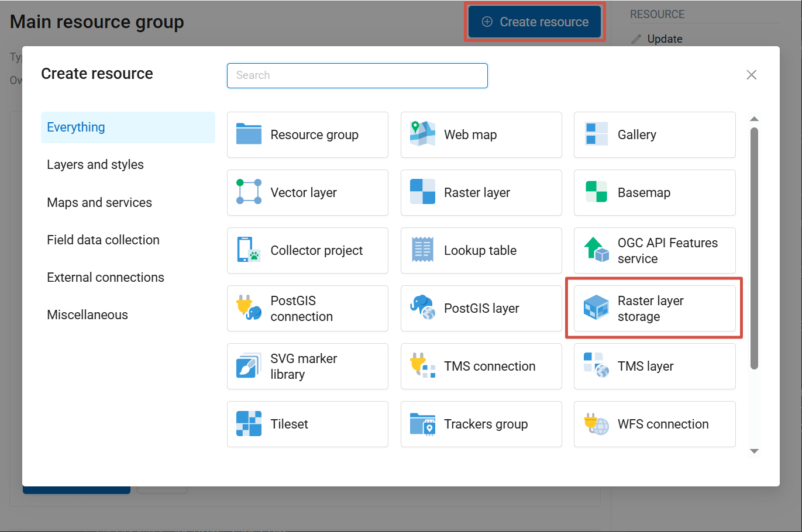Click the PostGIS connection plug icon
This screenshot has height=532, width=802.
249,308
